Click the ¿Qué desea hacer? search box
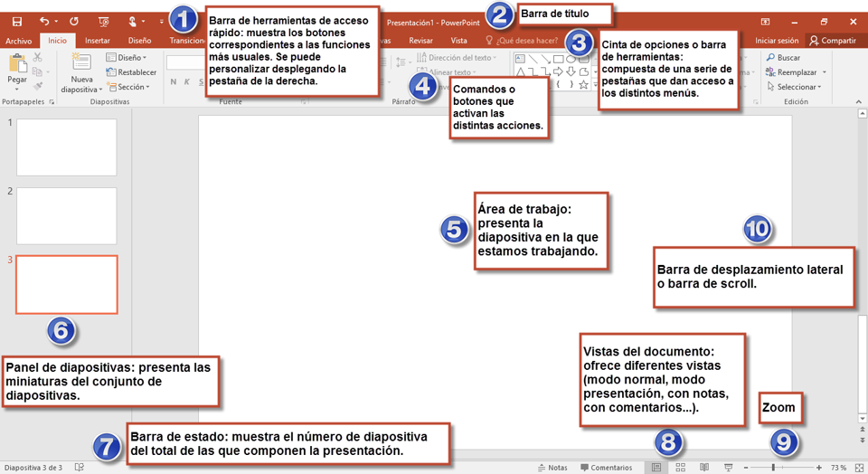This screenshot has height=474, width=868. click(522, 41)
